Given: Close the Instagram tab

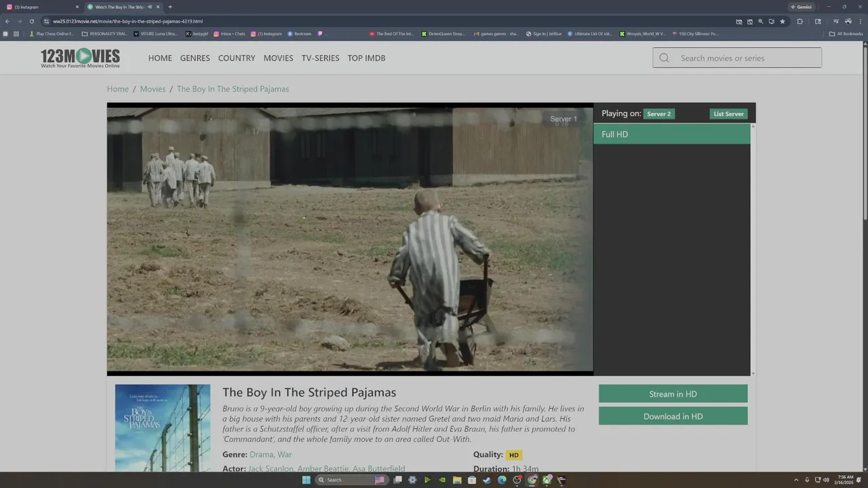Looking at the screenshot, I should click(x=77, y=7).
